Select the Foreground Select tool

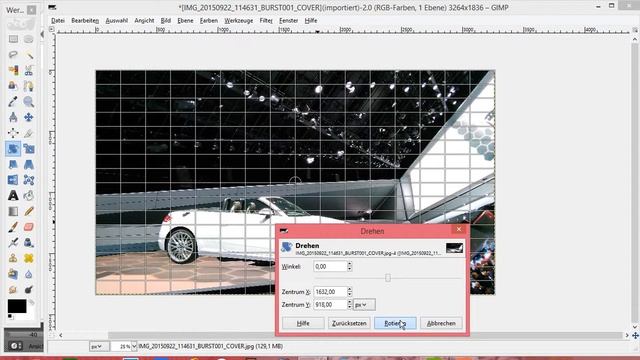[13, 86]
